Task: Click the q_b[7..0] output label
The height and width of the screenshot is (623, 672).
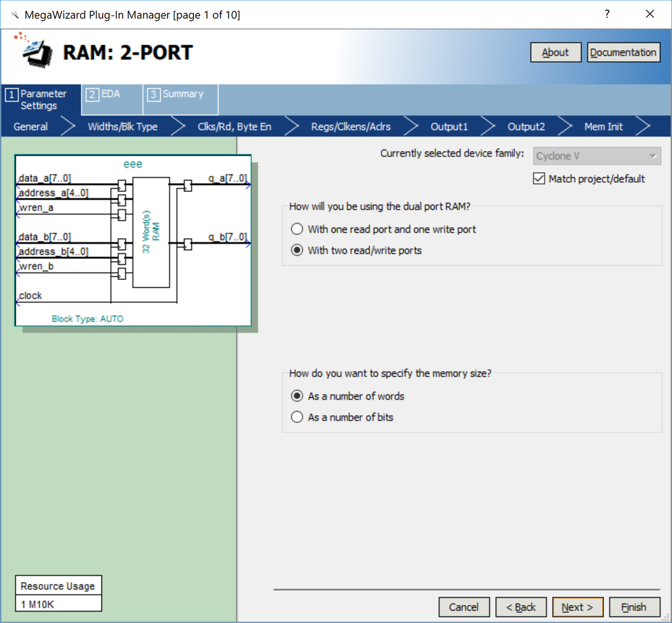Action: pos(227,237)
